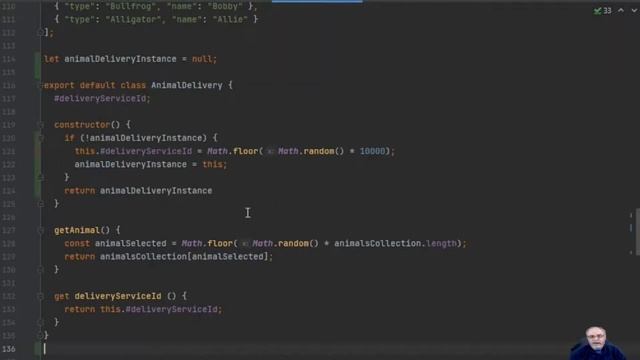
Task: Click the green change marker beside line 114
Action: 38,66
